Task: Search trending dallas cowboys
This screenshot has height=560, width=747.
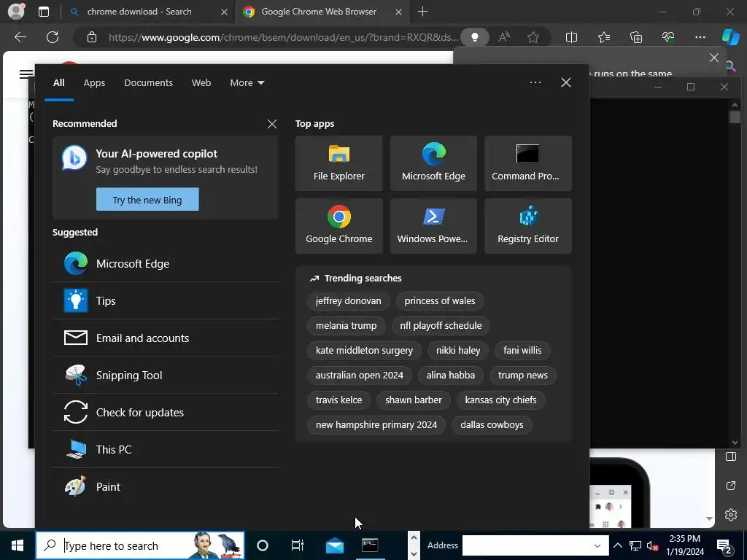Action: tap(492, 425)
